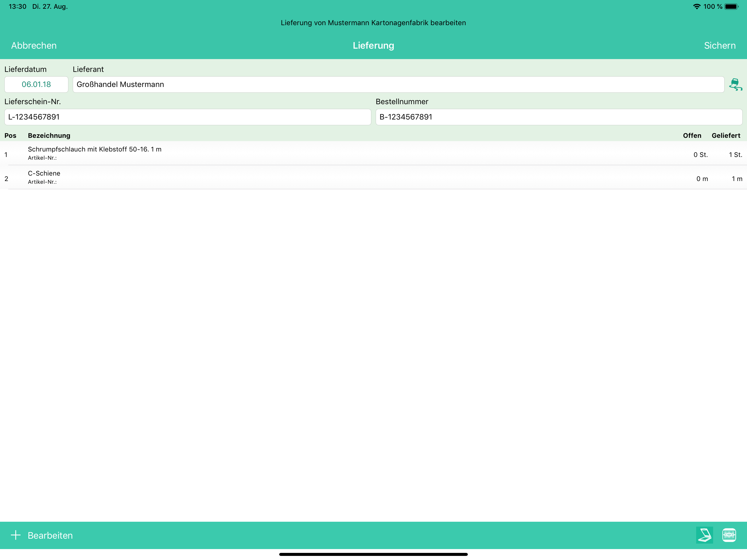
Task: Tap open quantity 0 m
Action: [x=702, y=179]
